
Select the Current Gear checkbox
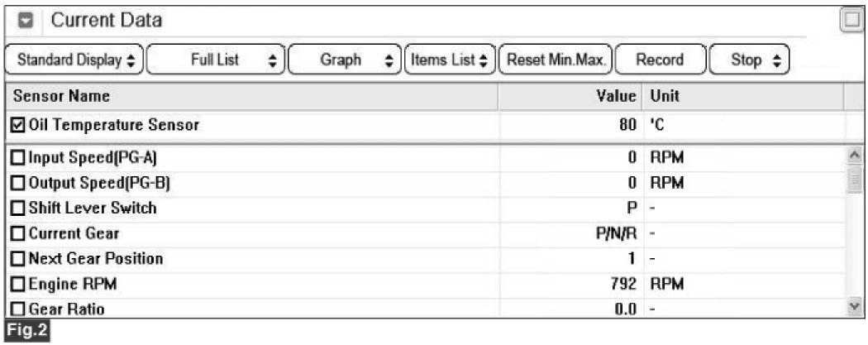click(18, 233)
